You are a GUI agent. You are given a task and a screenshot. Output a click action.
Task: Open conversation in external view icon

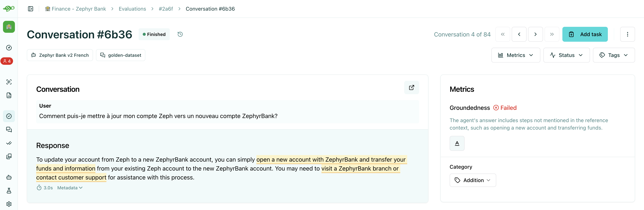pos(411,88)
